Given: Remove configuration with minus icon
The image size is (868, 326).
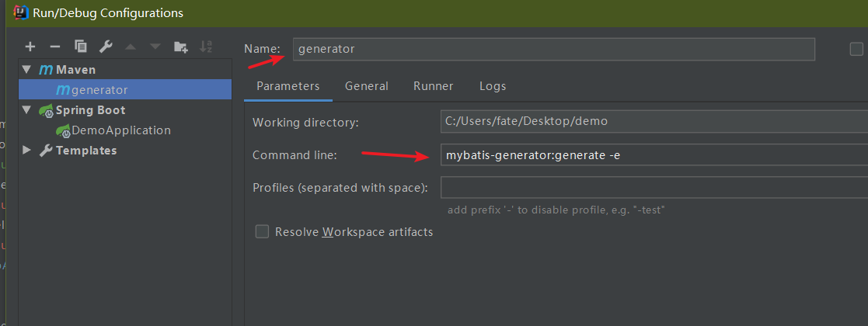Looking at the screenshot, I should point(55,47).
